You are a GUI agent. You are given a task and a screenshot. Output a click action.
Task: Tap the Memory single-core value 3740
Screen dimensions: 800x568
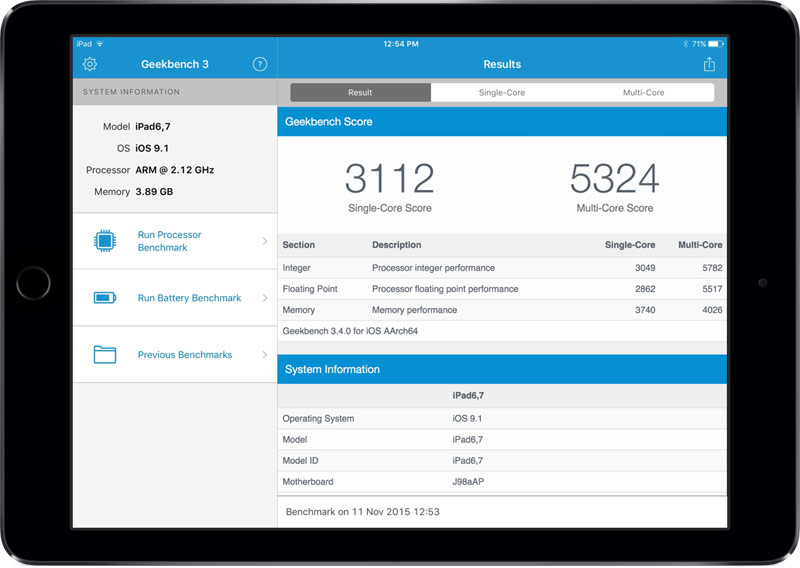645,310
